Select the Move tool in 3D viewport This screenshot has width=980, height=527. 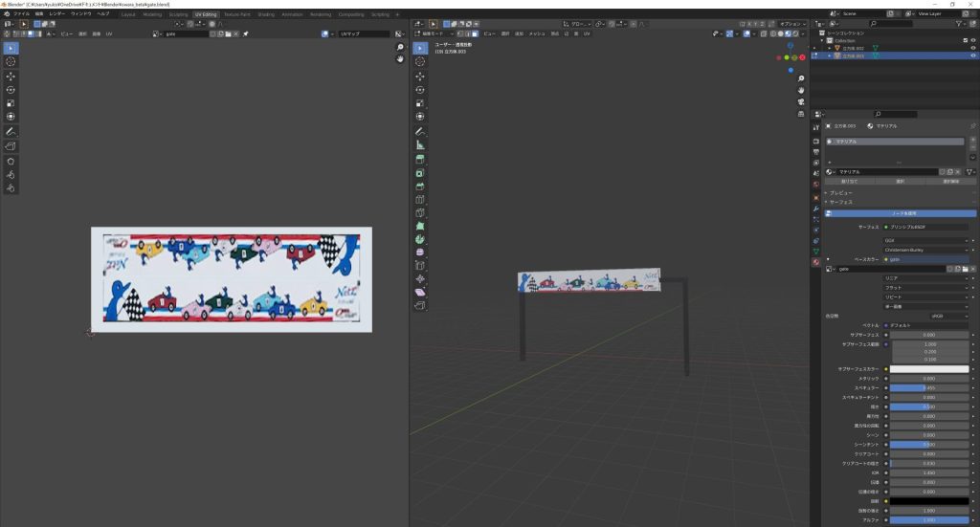pyautogui.click(x=420, y=76)
